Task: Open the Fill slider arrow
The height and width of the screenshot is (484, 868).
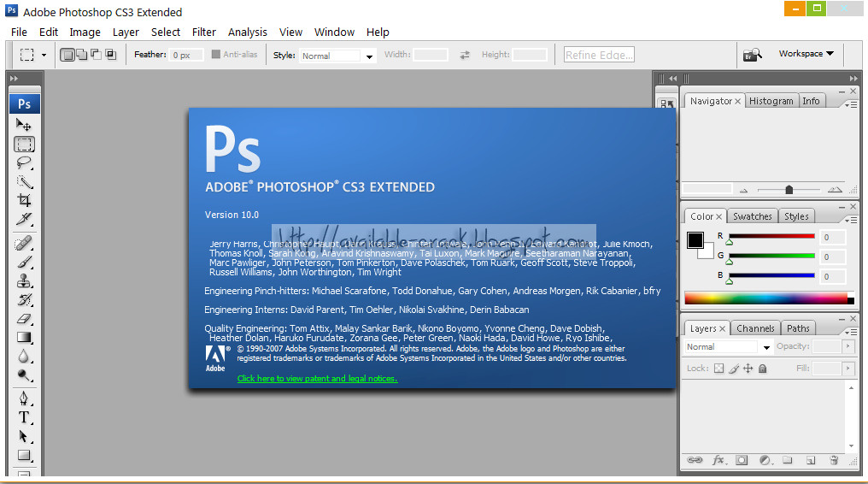Action: pos(848,369)
